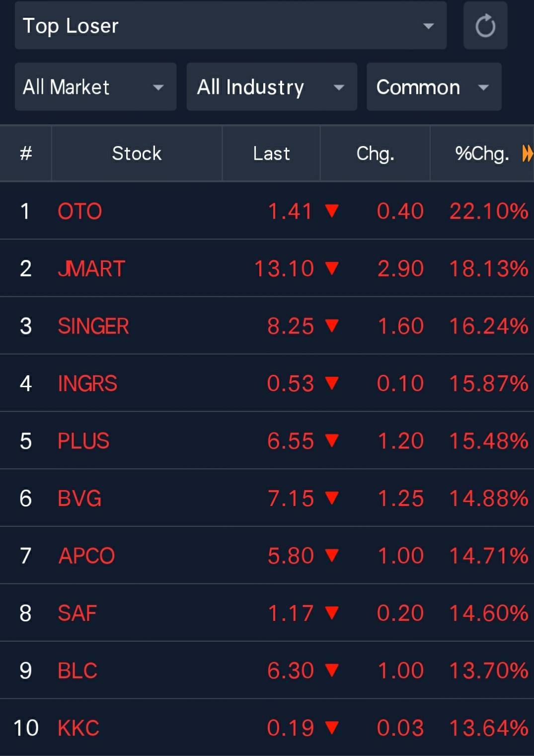Viewport: 534px width, 756px height.
Task: Click the red down arrow beside JMART
Action: (332, 268)
